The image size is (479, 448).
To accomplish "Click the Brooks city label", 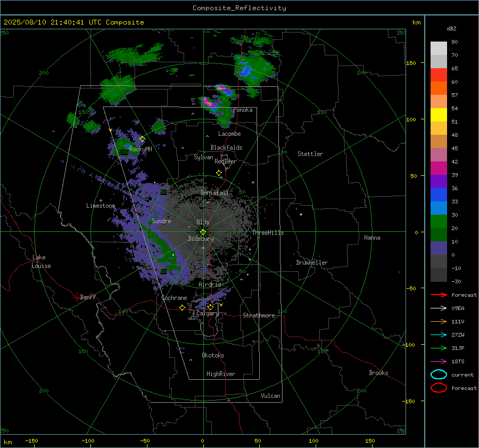I will [378, 373].
